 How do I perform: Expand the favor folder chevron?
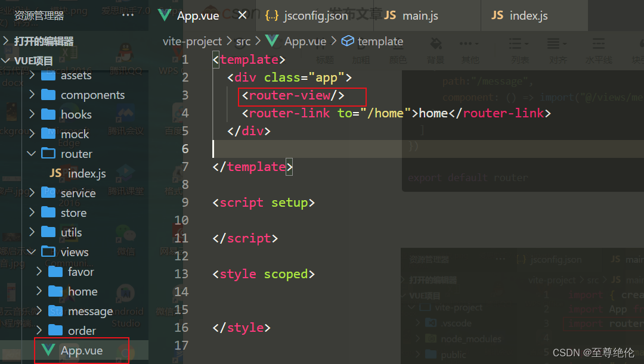point(39,271)
